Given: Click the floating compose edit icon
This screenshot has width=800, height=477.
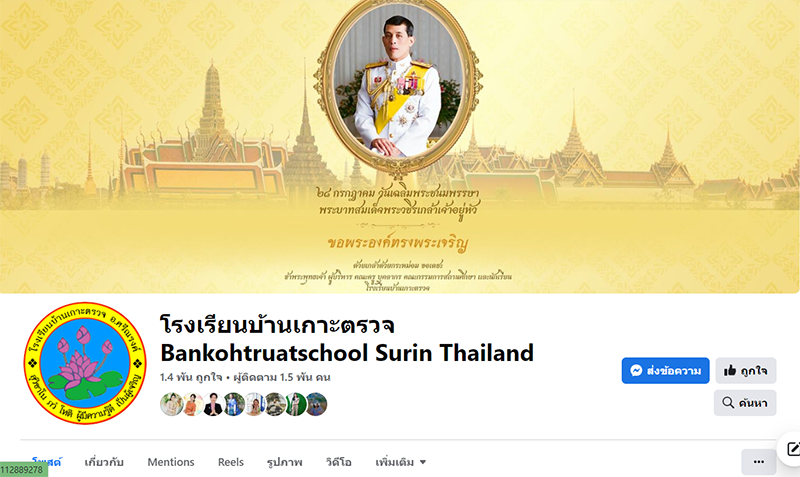Looking at the screenshot, I should [x=793, y=449].
